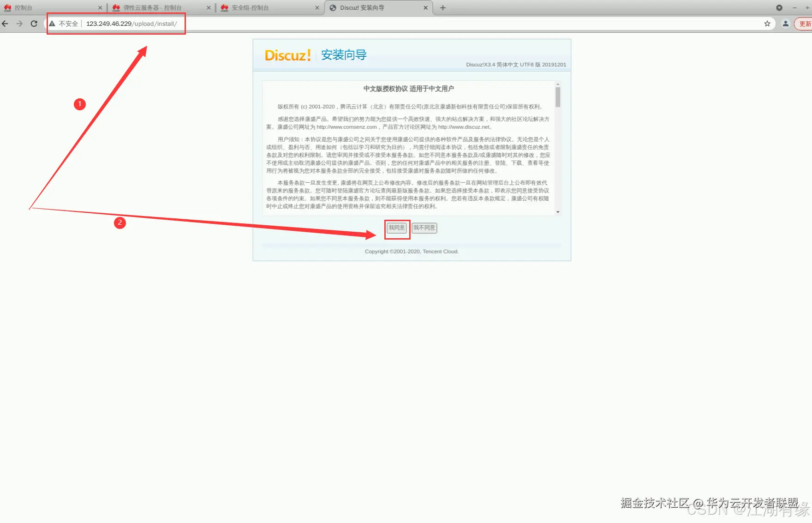This screenshot has width=812, height=523.
Task: Click the paragraph starting with 本服务条款一旦发生变更
Action: pyautogui.click(x=408, y=194)
